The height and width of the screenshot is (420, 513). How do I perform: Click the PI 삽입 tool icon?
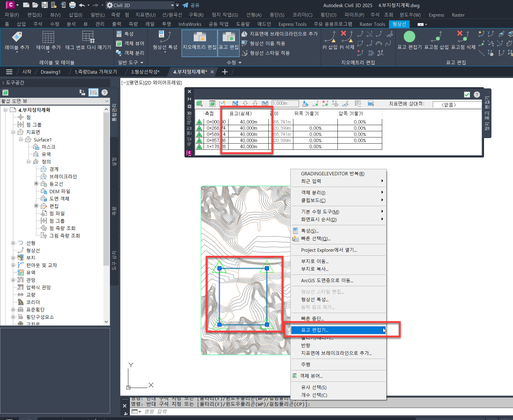[330, 37]
